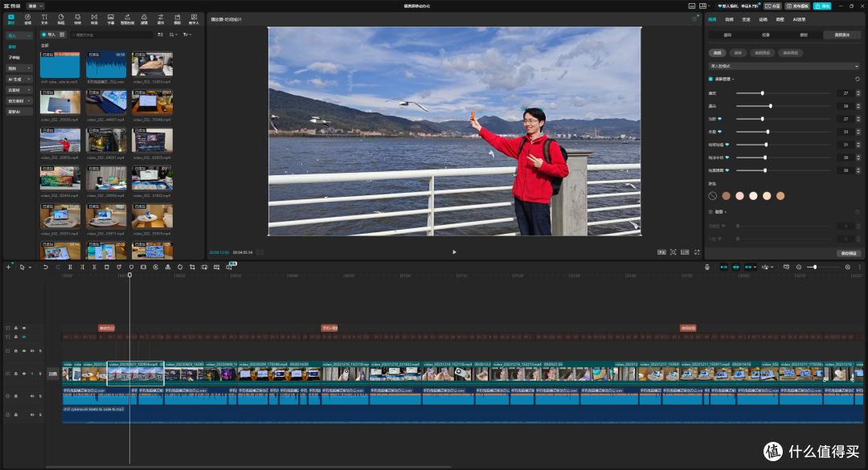The image size is (868, 470).
Task: Select the crop tool in timeline toolbar
Action: pyautogui.click(x=192, y=267)
